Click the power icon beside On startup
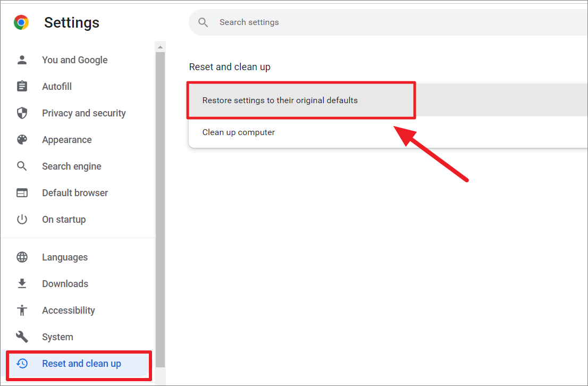The height and width of the screenshot is (386, 588). pyautogui.click(x=22, y=219)
